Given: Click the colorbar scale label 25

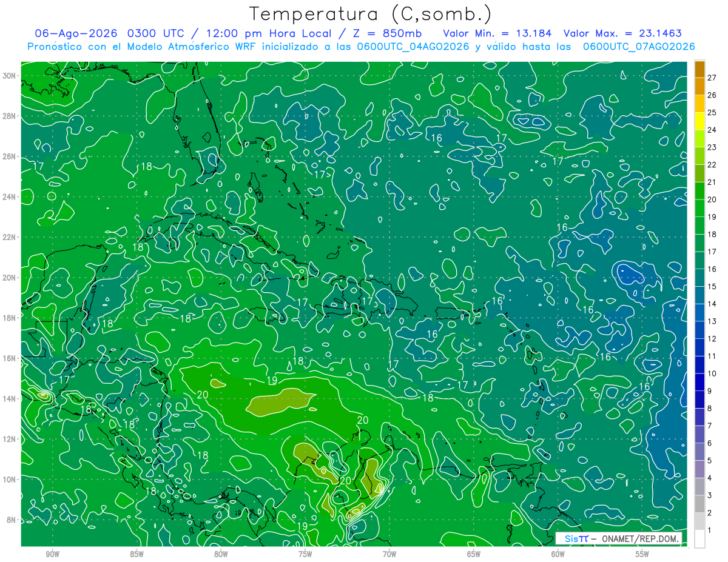Looking at the screenshot, I should pos(712,112).
